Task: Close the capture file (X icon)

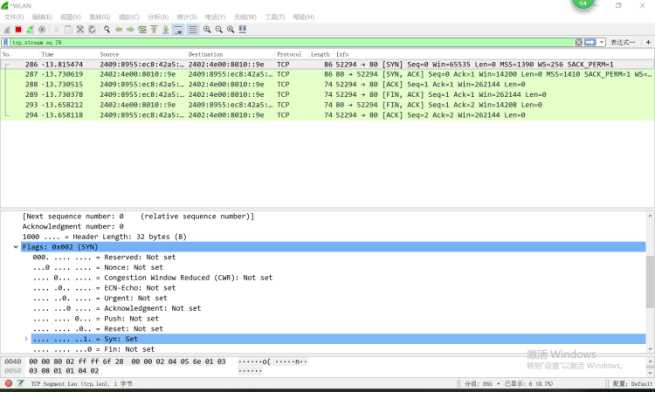Action: [x=80, y=29]
